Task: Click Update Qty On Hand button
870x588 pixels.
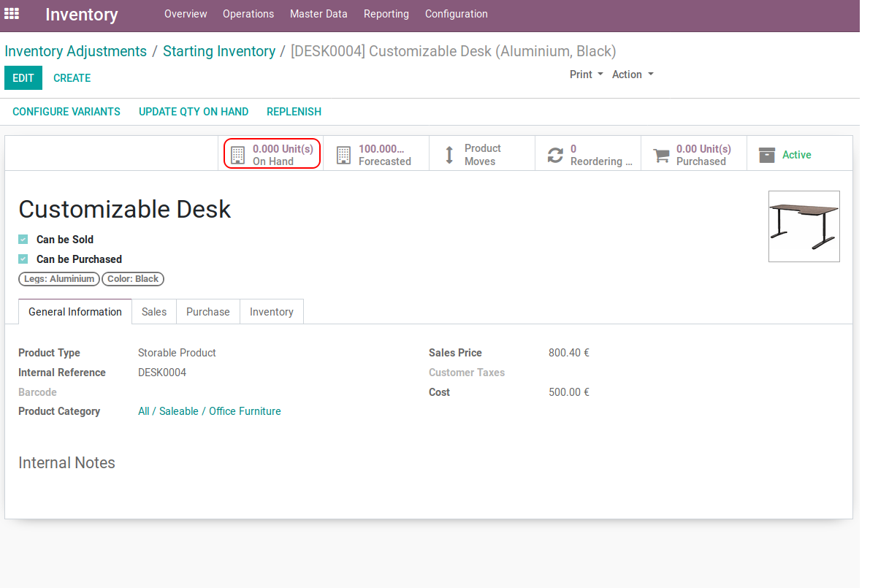Action: [x=194, y=112]
